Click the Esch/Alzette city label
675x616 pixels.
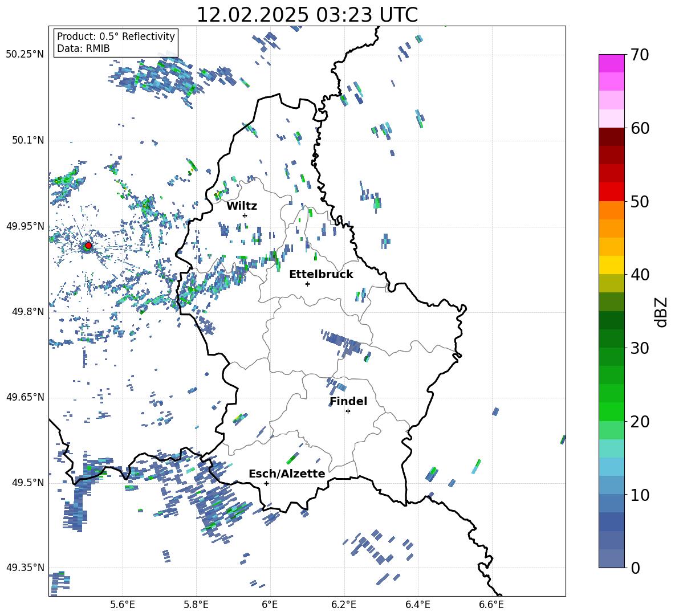(x=287, y=474)
